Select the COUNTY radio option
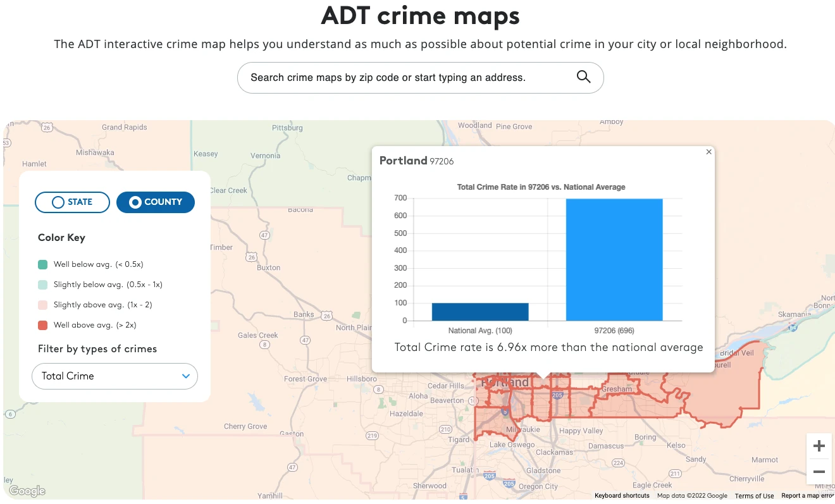 [x=156, y=202]
